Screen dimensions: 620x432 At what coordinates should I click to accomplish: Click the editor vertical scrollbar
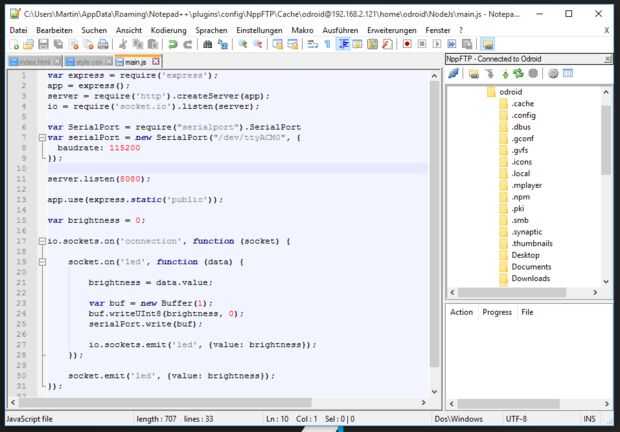(435, 220)
